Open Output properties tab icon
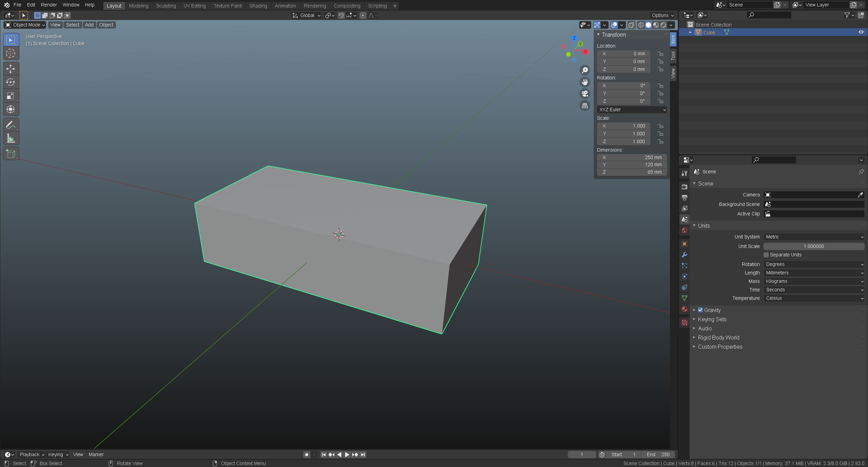 (685, 197)
